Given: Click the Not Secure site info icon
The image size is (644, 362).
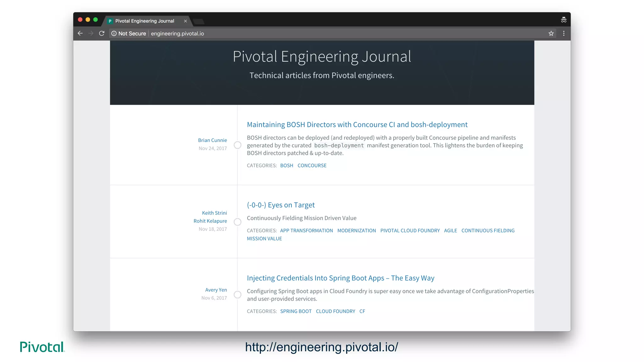Looking at the screenshot, I should coord(114,33).
